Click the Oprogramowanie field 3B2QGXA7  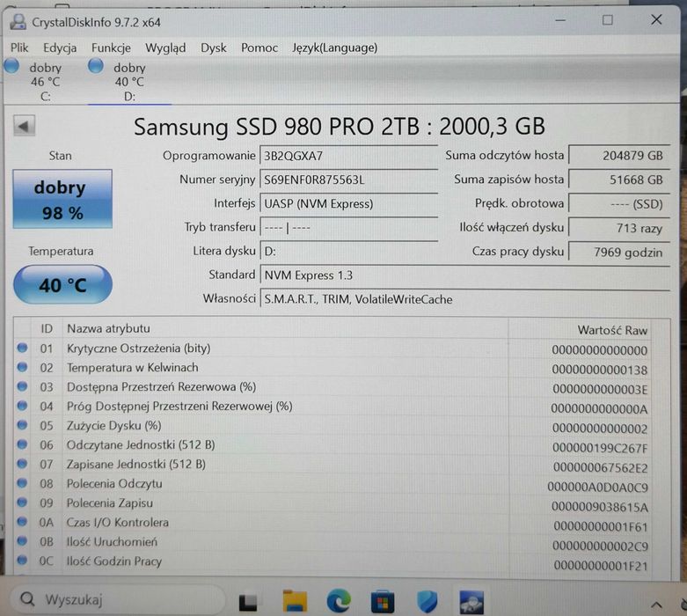click(348, 156)
